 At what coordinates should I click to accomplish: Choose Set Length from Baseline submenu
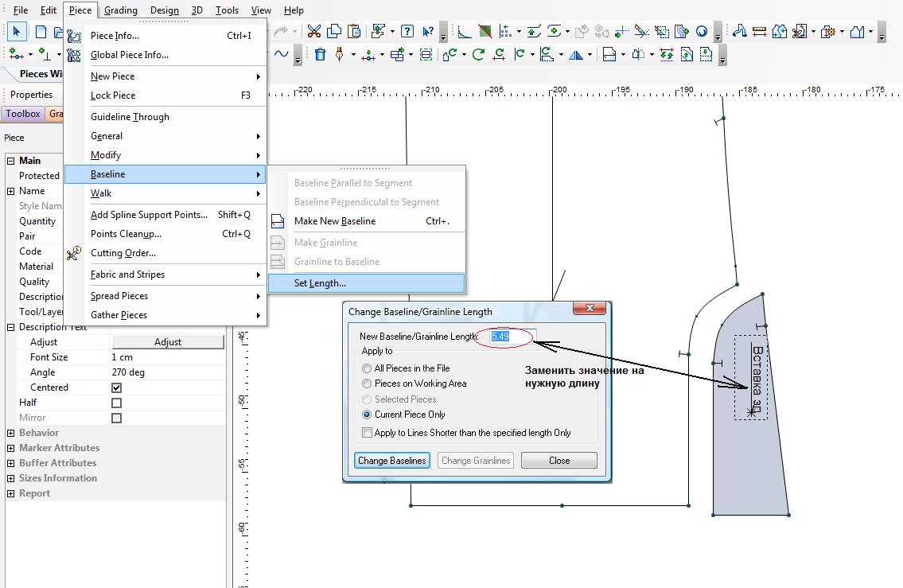pyautogui.click(x=320, y=283)
